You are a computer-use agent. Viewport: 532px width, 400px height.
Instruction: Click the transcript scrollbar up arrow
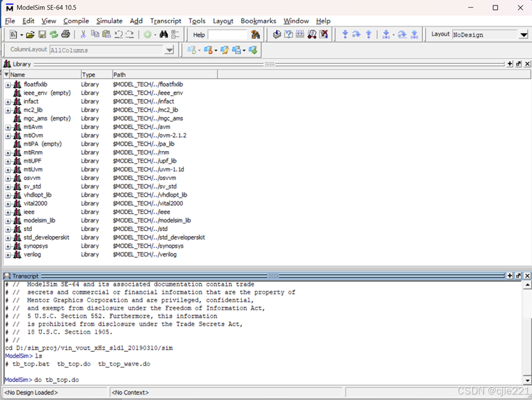tap(527, 285)
